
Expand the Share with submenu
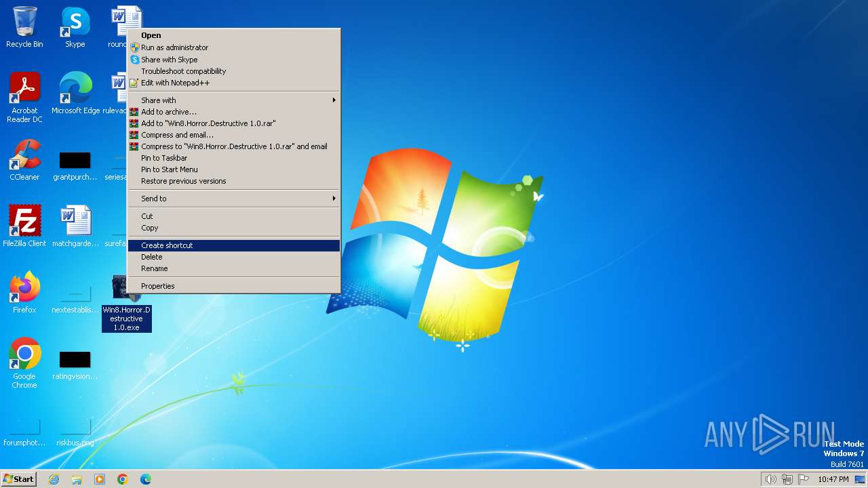coord(234,100)
